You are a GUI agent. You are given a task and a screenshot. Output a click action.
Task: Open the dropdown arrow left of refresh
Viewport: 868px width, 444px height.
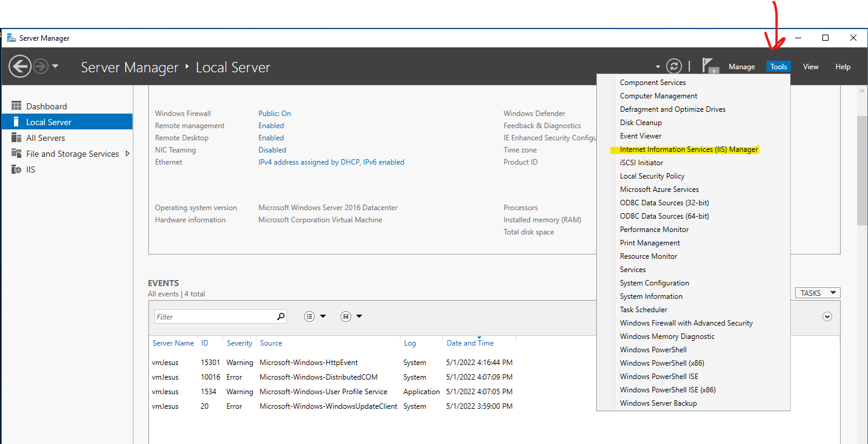[658, 67]
